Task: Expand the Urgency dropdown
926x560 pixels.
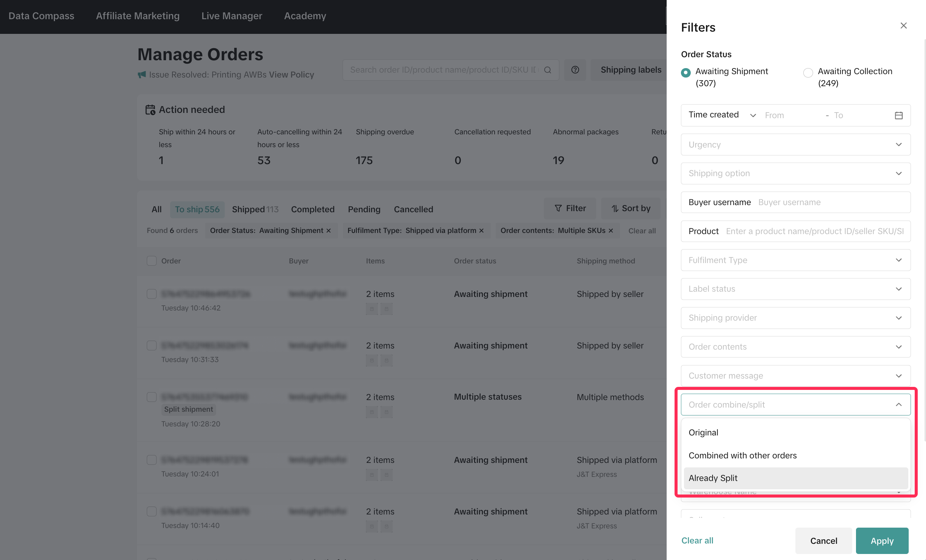Action: [x=795, y=145]
